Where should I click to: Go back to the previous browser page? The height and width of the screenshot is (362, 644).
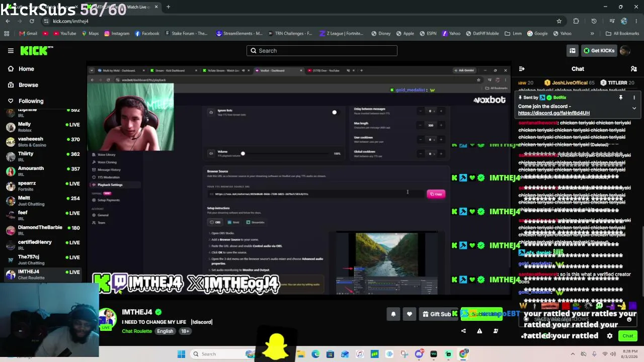click(8, 21)
